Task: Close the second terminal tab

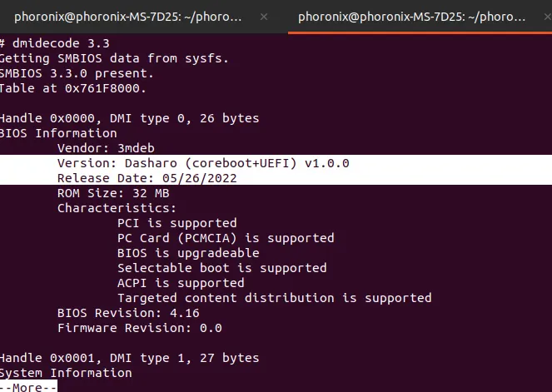Action: [548, 17]
